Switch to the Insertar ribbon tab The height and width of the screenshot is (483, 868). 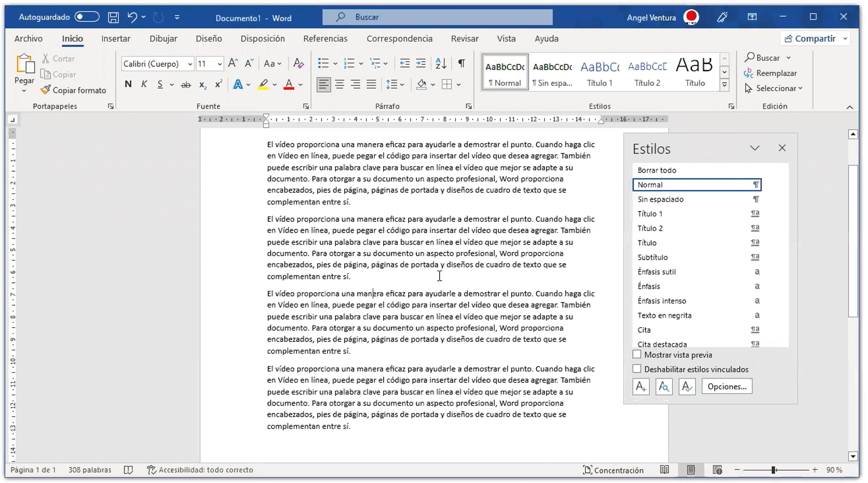[x=116, y=39]
